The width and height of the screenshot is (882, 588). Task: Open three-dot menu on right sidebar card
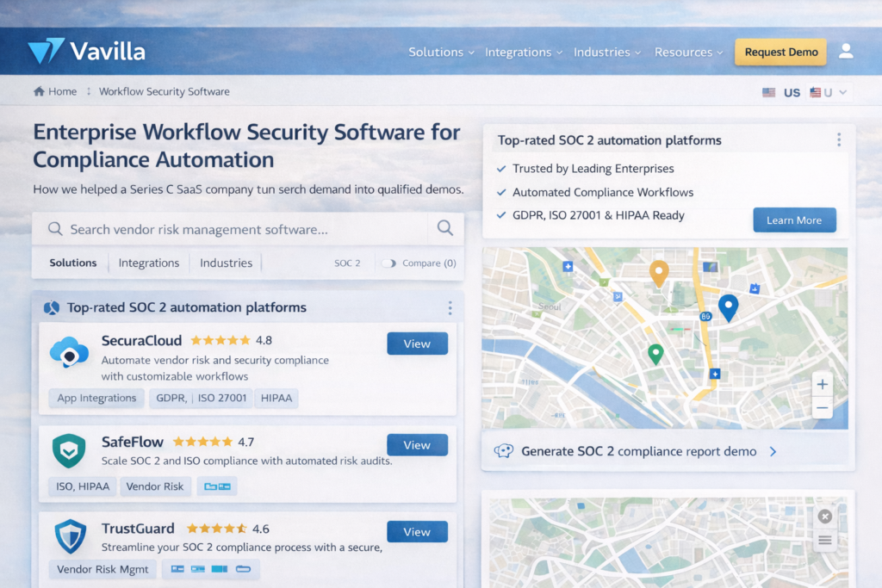(x=838, y=139)
